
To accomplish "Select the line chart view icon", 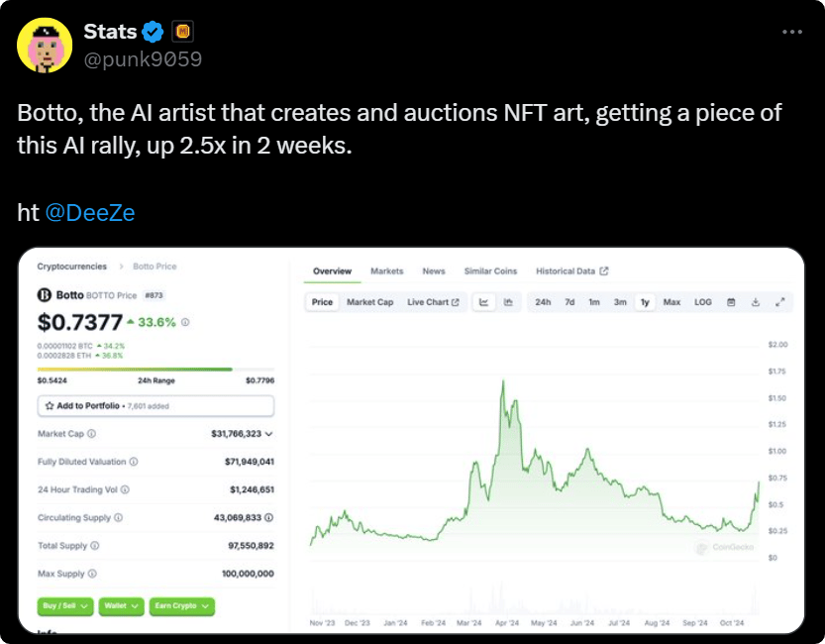I will coord(484,302).
